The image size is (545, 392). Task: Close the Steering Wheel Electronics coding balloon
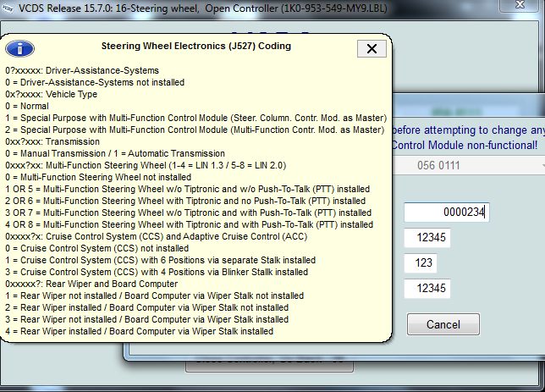click(372, 49)
